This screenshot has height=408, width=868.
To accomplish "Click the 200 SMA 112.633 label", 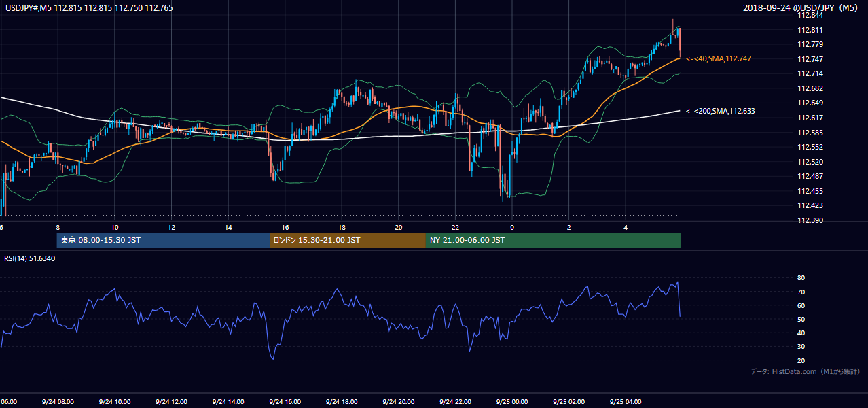I will point(720,111).
